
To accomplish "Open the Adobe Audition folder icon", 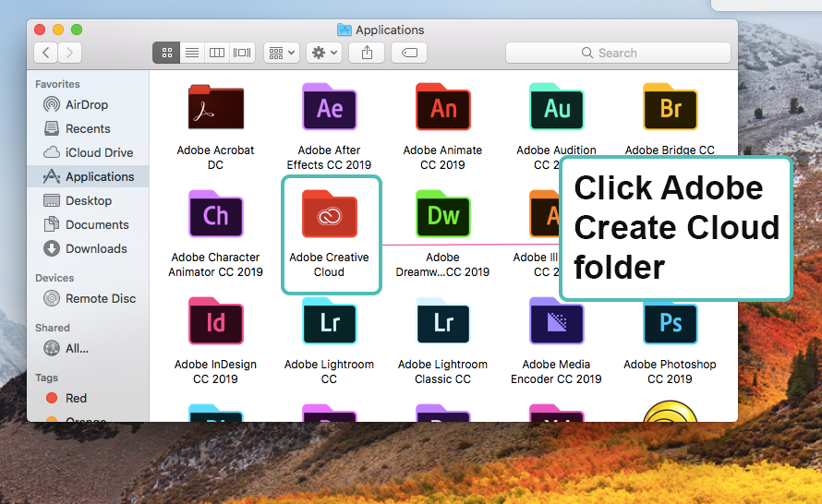I will pos(556,107).
